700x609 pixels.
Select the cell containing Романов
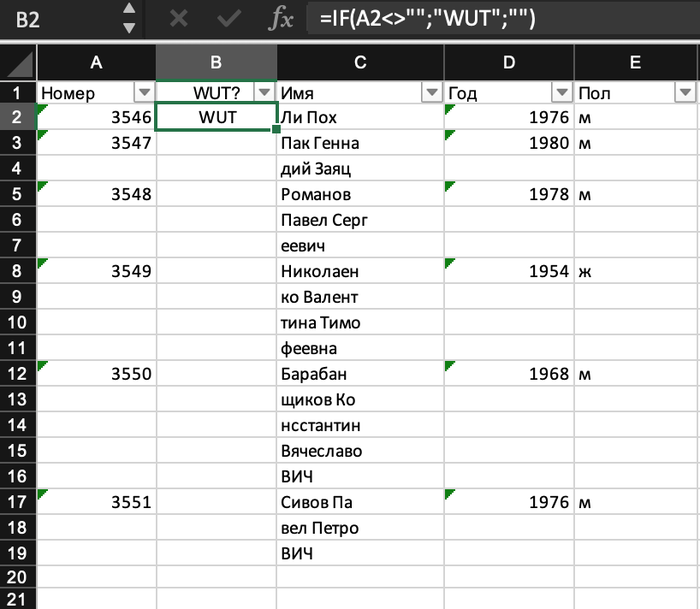coord(360,194)
